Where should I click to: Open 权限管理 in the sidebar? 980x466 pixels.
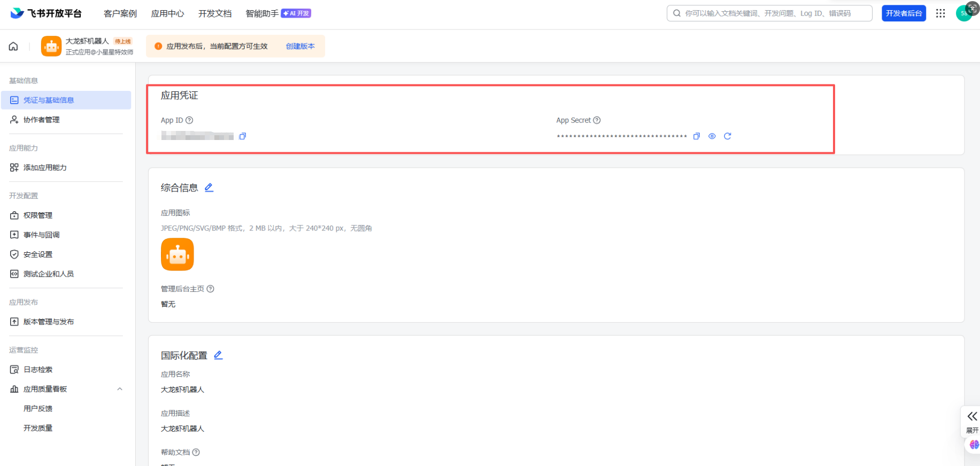point(38,215)
